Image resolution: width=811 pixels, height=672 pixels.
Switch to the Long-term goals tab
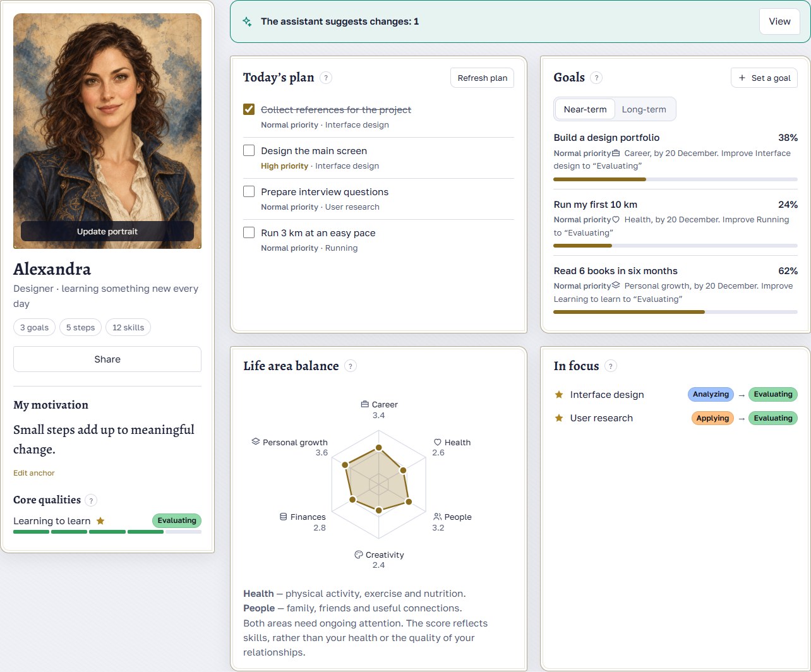644,109
